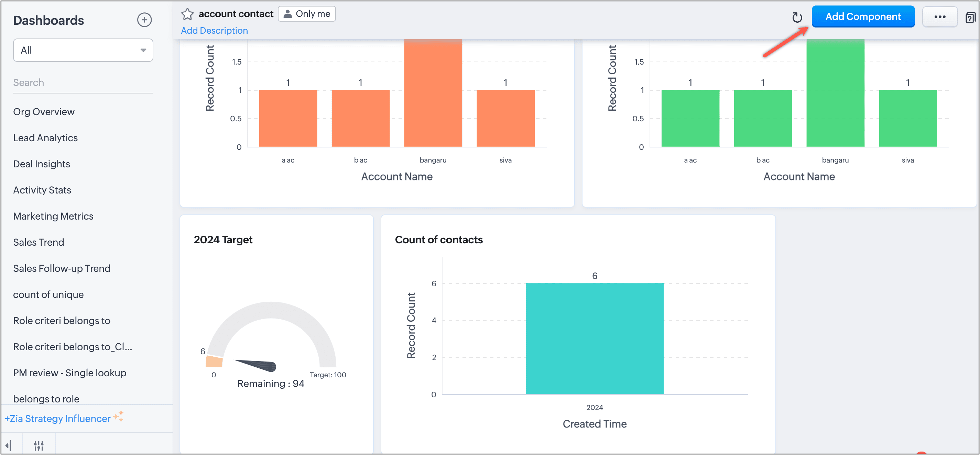Click in the dashboards Search field

[x=83, y=82]
